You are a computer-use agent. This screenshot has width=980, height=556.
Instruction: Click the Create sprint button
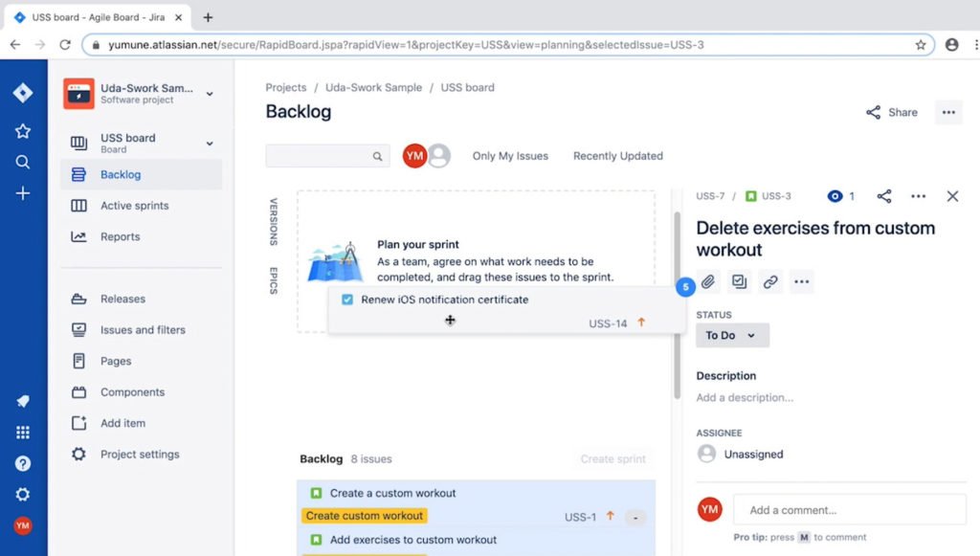[613, 459]
